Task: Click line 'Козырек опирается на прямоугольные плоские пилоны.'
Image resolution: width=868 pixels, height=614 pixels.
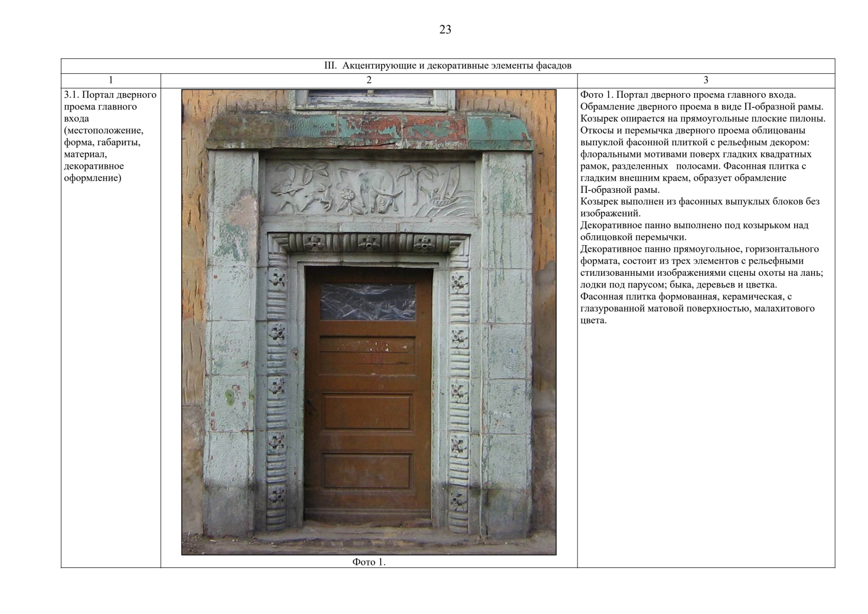Action: 703,118
